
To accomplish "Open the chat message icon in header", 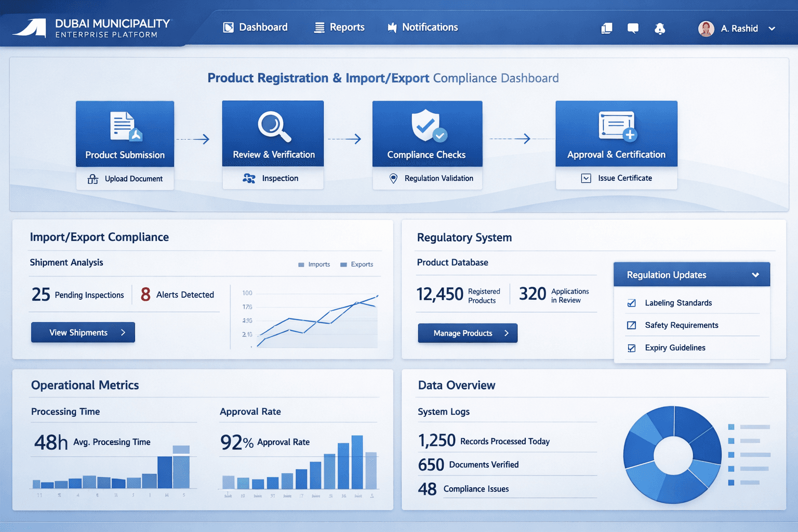I will 633,29.
